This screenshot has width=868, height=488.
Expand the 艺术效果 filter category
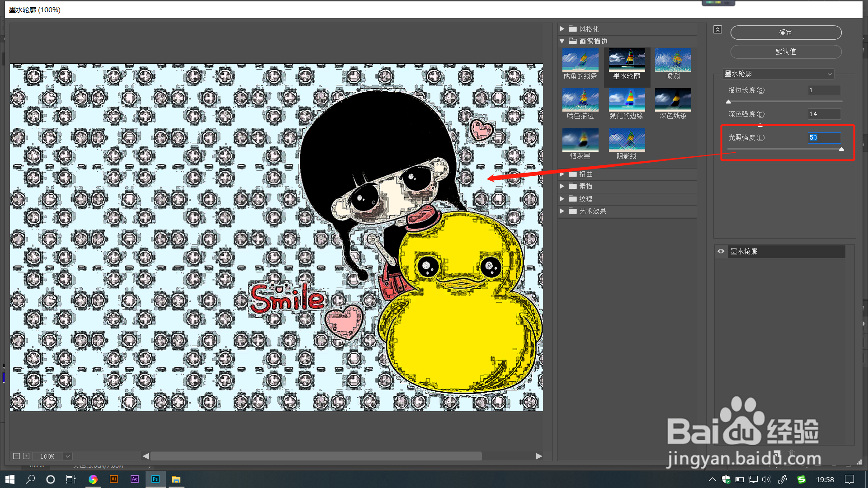(562, 211)
